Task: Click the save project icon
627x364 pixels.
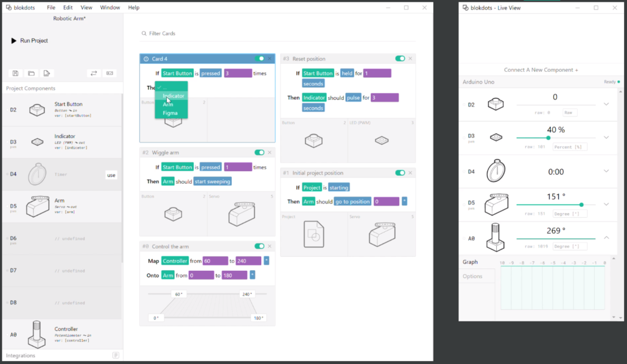Action: (15, 73)
